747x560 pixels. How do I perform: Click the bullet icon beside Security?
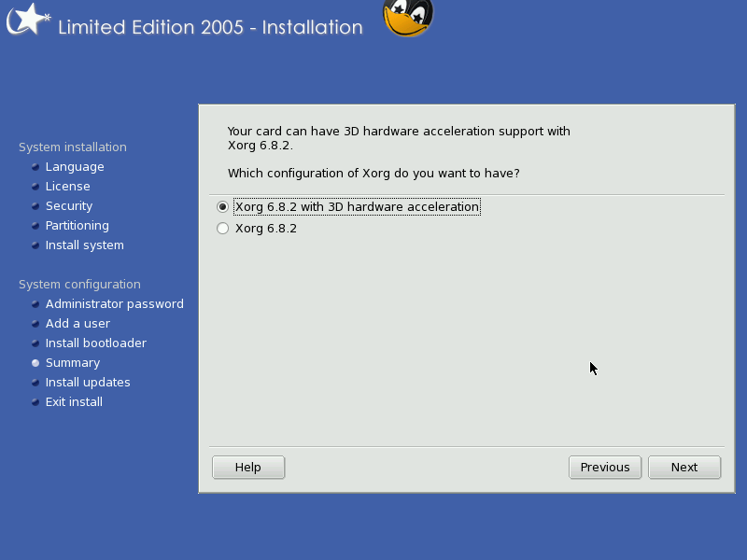[x=35, y=205]
